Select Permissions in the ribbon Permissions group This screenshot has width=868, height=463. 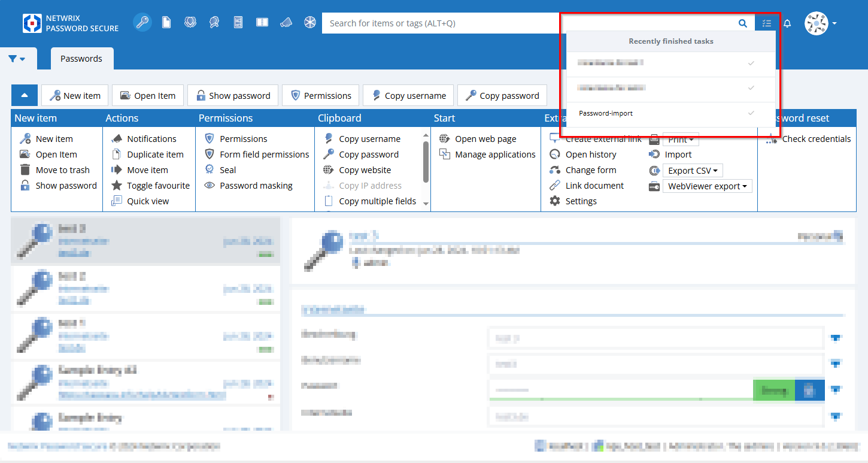point(236,139)
